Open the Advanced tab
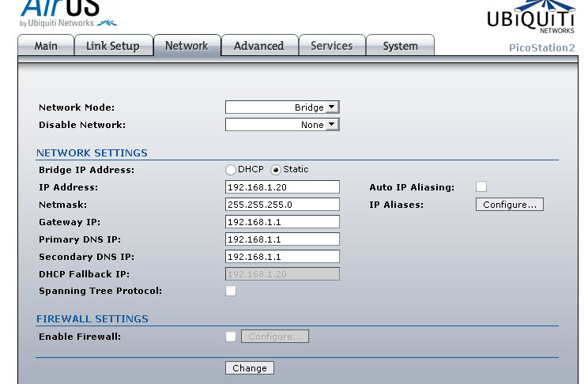This screenshot has width=588, height=384. (259, 45)
